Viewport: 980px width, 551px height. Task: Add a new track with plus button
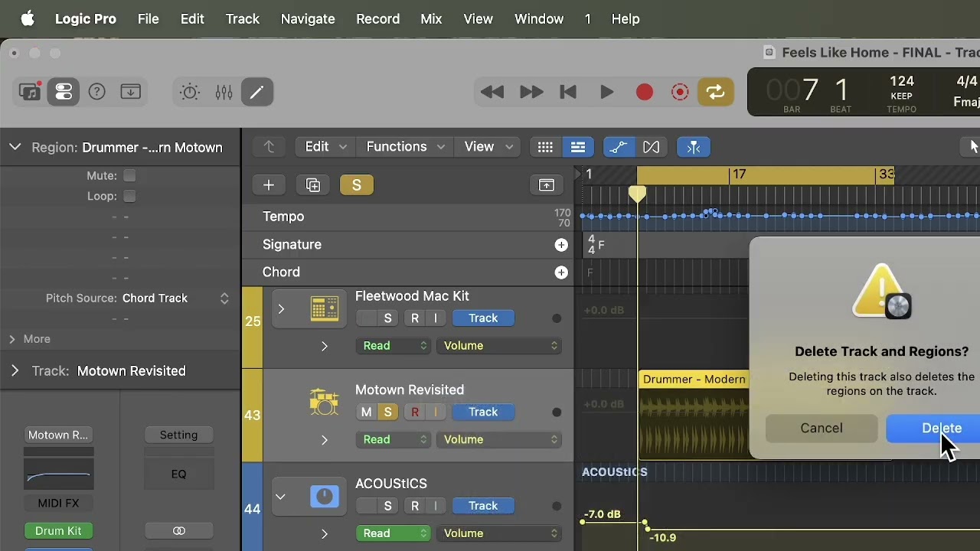[269, 185]
